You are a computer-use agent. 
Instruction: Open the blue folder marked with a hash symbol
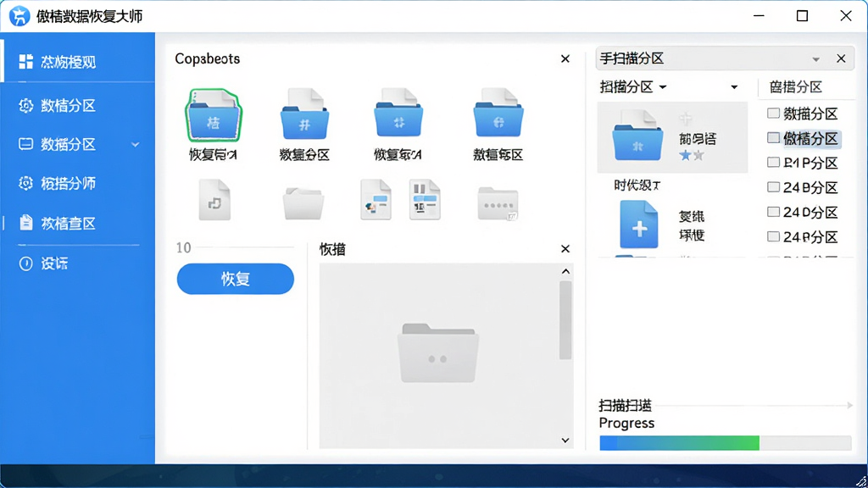pyautogui.click(x=304, y=114)
